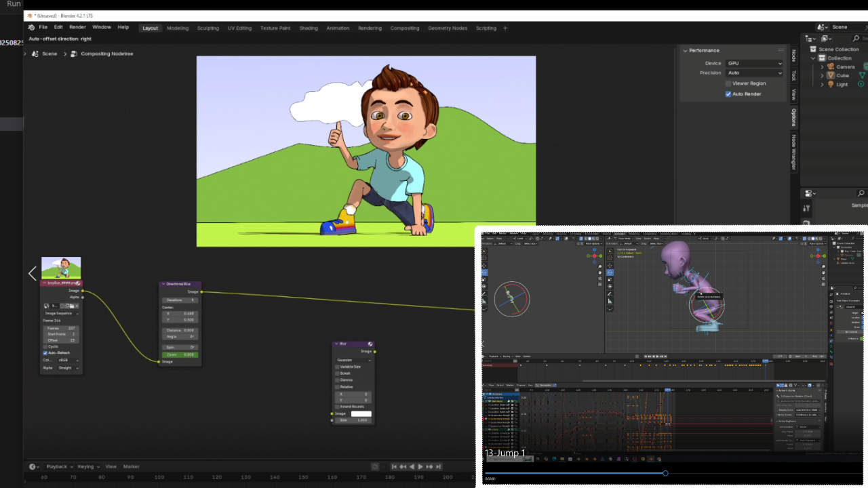Open the Device GPU dropdown
This screenshot has width=868, height=488.
[754, 63]
